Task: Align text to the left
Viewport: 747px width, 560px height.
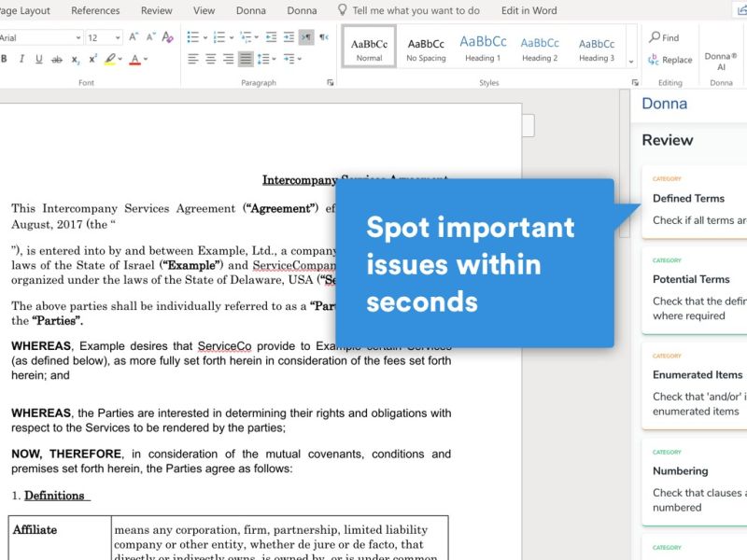Action: pyautogui.click(x=193, y=59)
